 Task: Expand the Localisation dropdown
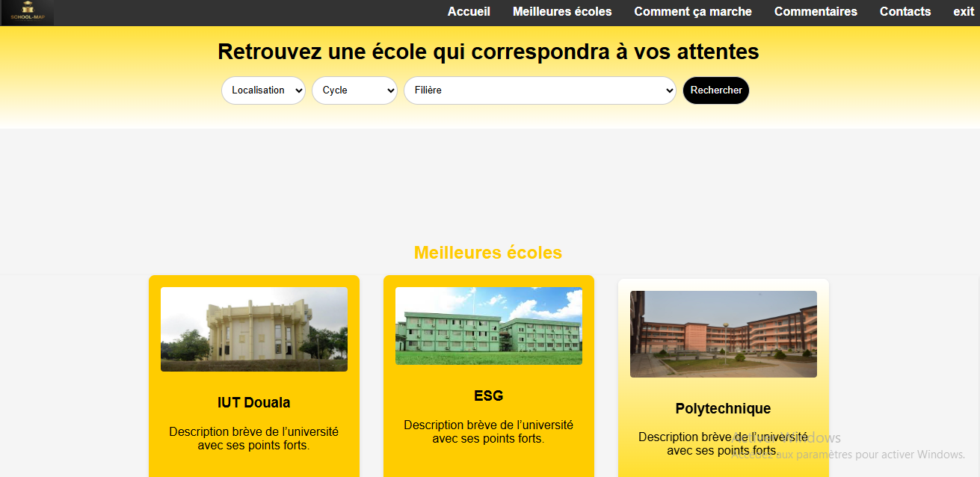(263, 90)
